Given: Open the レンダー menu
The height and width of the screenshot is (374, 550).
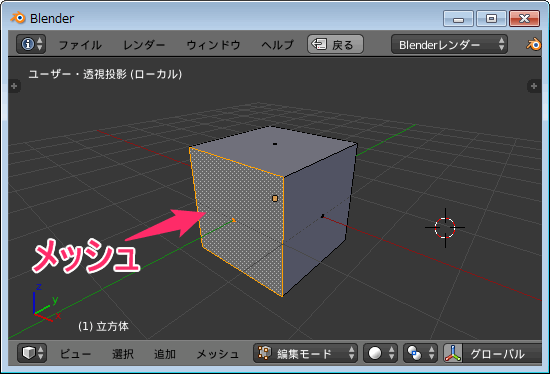Looking at the screenshot, I should click(x=144, y=45).
